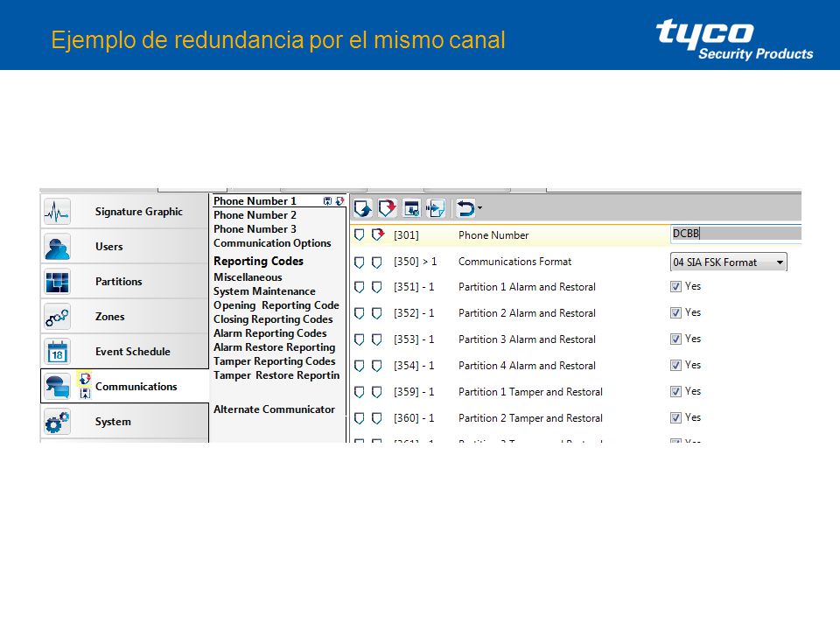Open Alarm Reporting Codes entry

point(270,333)
